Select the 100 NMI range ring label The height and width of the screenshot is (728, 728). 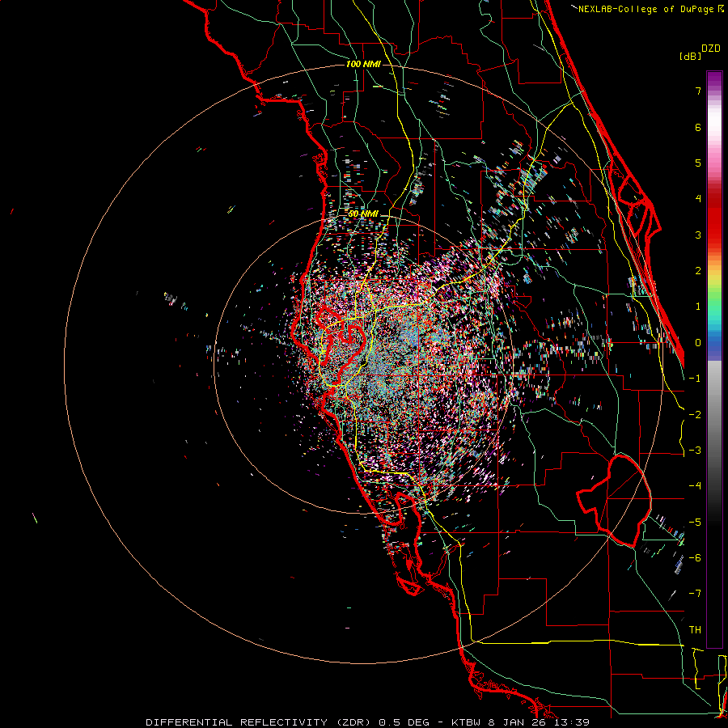[x=363, y=64]
